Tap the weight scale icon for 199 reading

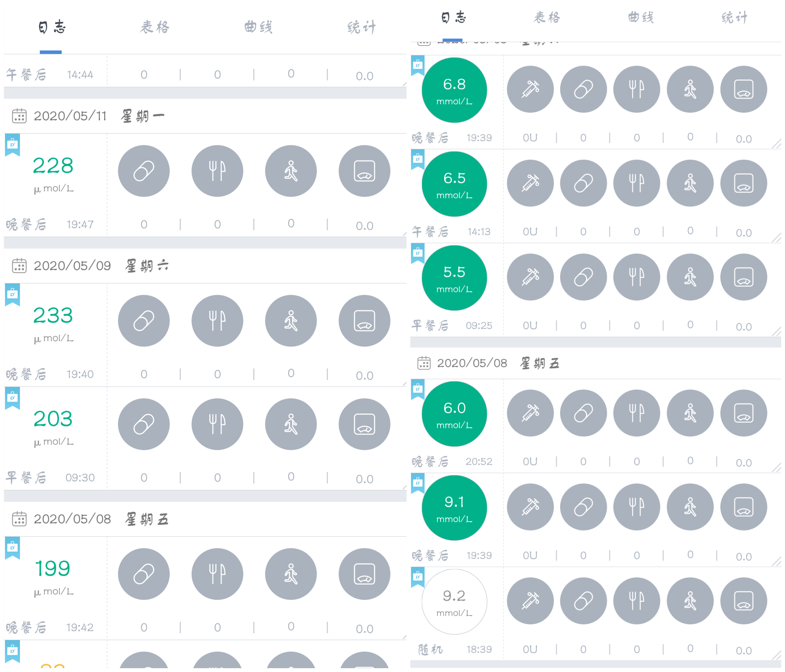(364, 574)
